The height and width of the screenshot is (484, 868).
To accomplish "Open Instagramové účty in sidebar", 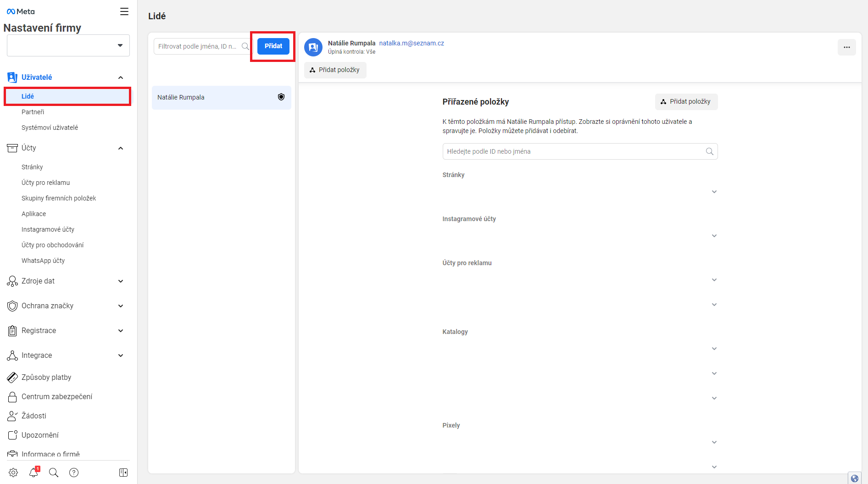I will (x=48, y=229).
